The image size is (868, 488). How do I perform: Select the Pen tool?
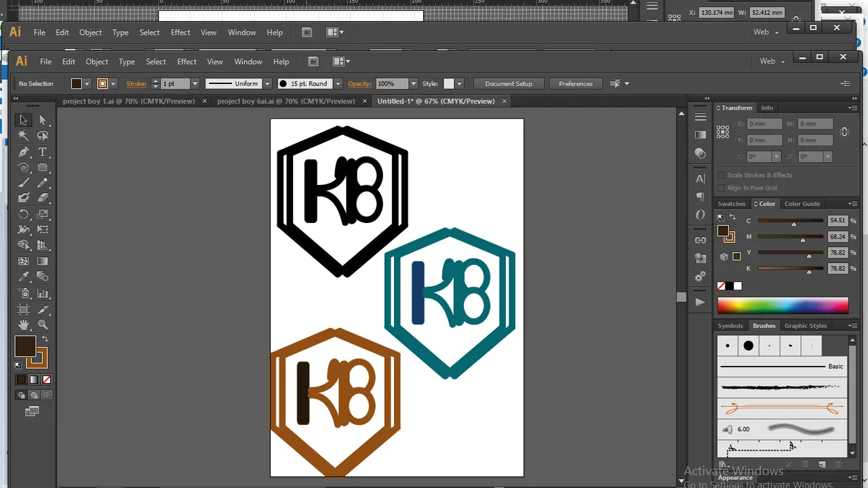pos(24,152)
